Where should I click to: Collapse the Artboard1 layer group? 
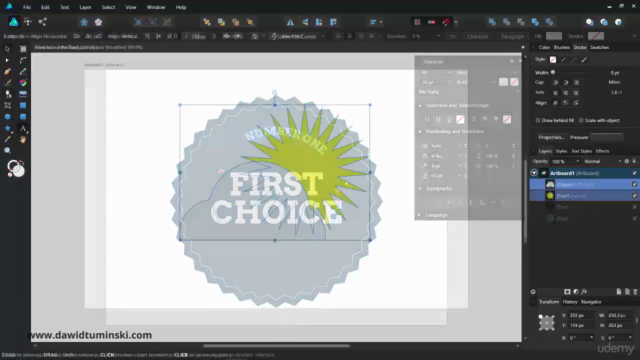point(534,173)
